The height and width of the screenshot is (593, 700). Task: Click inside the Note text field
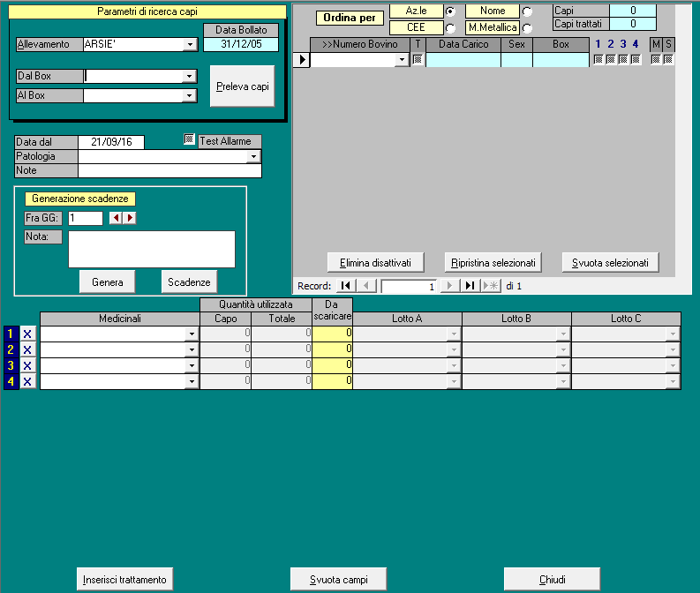tap(169, 171)
